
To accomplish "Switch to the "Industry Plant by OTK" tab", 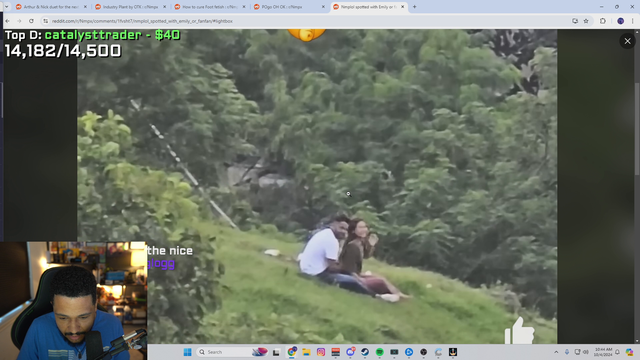I will point(131,7).
